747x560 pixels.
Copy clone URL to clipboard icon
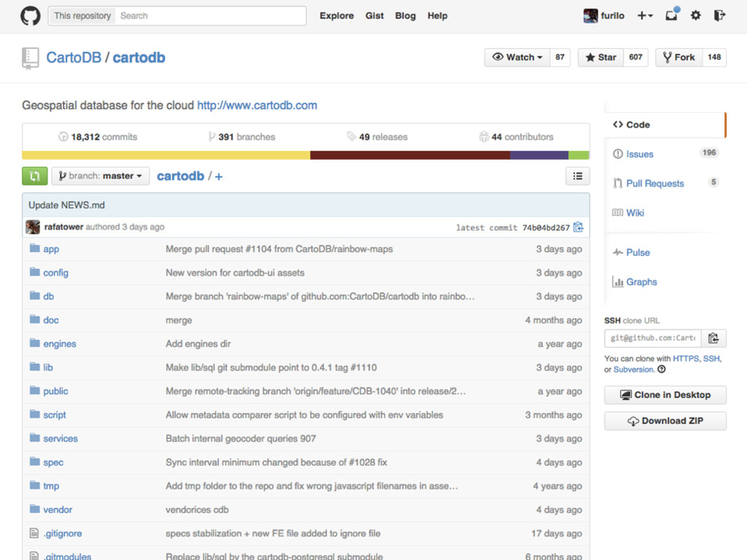713,338
